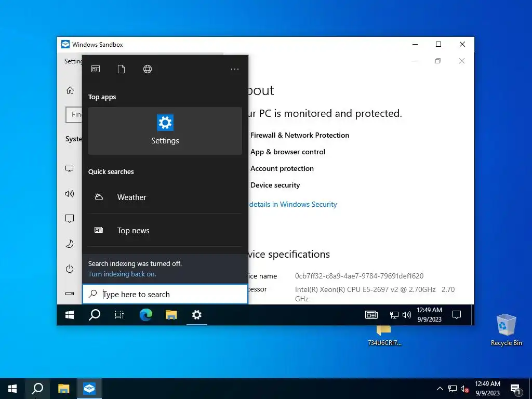Click Device security text
Screen dimensions: 532x399
coord(275,185)
